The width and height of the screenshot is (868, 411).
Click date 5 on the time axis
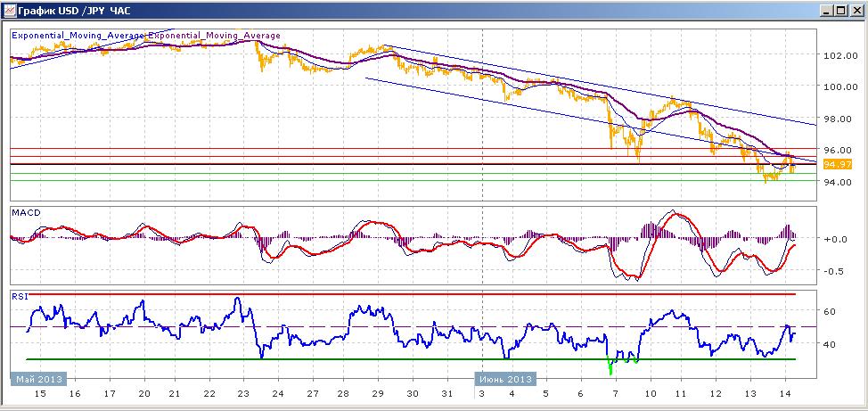[545, 394]
